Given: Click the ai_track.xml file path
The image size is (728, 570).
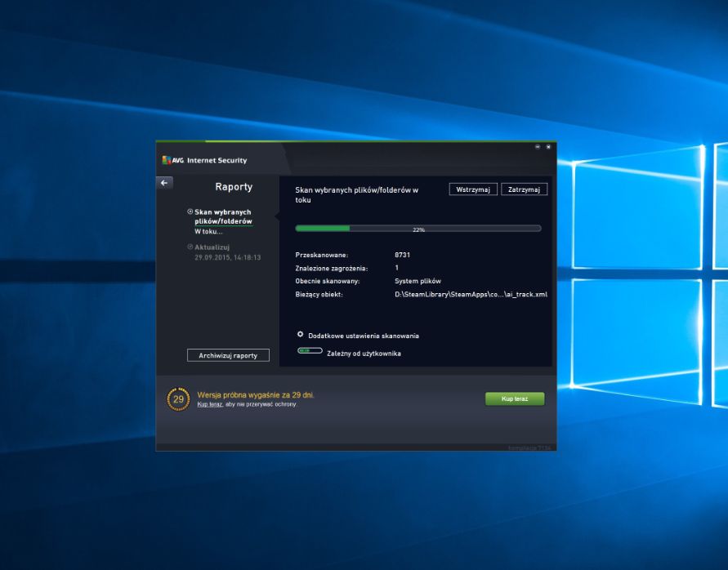Looking at the screenshot, I should click(x=471, y=294).
